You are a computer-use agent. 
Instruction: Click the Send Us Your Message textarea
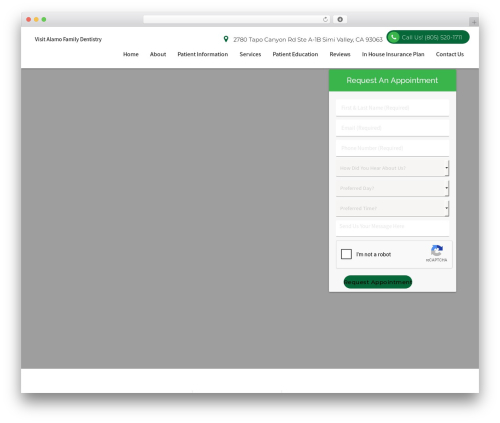click(x=392, y=228)
